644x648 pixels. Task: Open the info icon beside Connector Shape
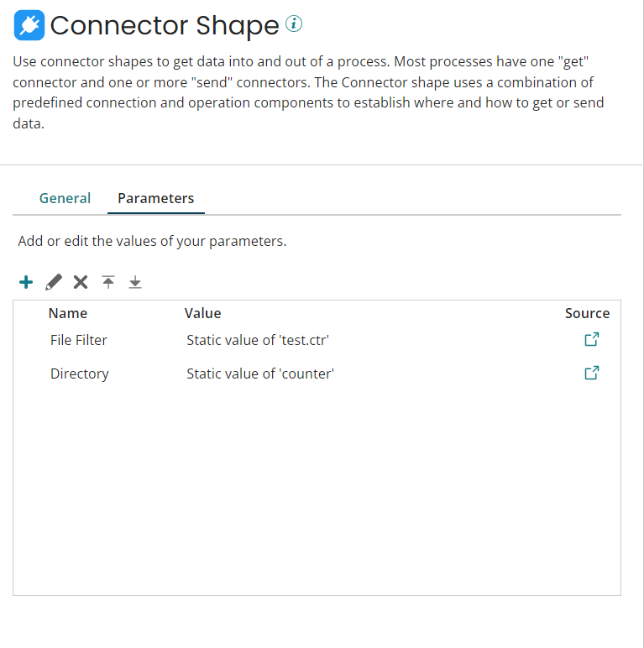pyautogui.click(x=293, y=24)
